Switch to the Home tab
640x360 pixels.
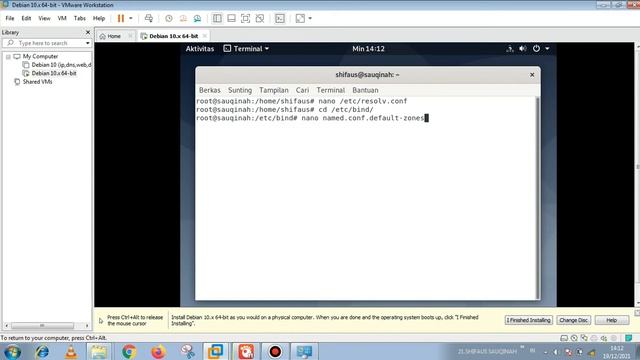tap(111, 36)
